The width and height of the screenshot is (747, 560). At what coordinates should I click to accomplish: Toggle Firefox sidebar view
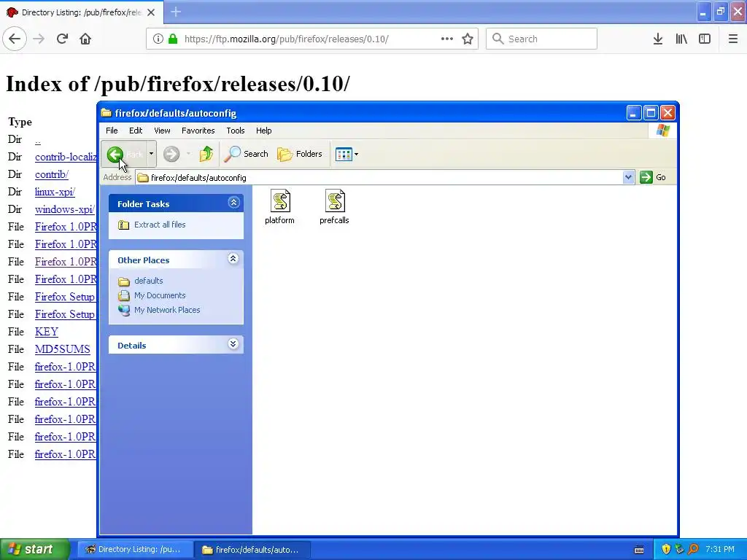click(x=705, y=39)
